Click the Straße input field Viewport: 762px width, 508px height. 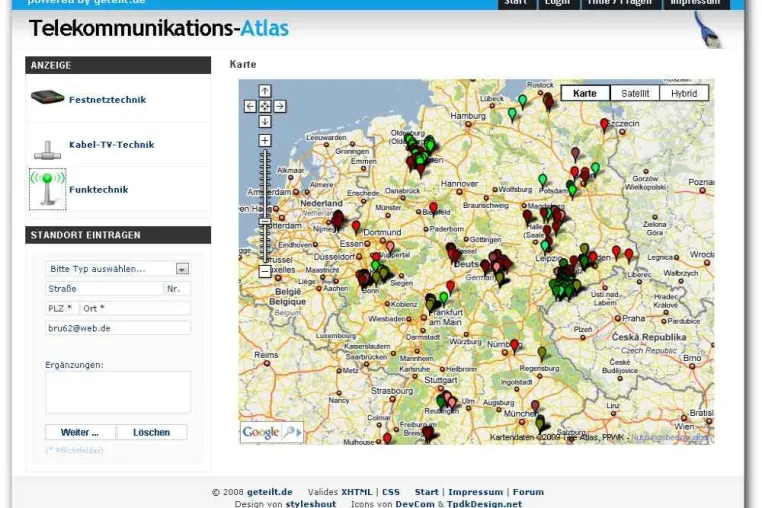pyautogui.click(x=104, y=288)
